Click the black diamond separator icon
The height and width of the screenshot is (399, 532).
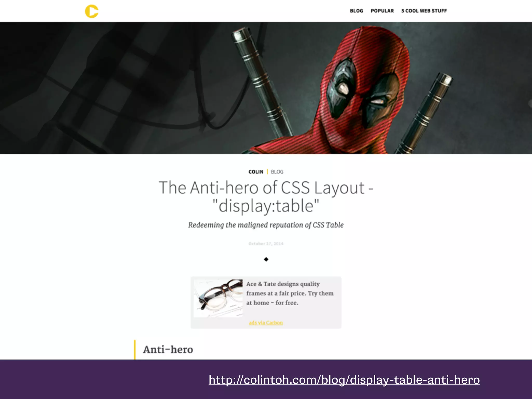click(266, 259)
